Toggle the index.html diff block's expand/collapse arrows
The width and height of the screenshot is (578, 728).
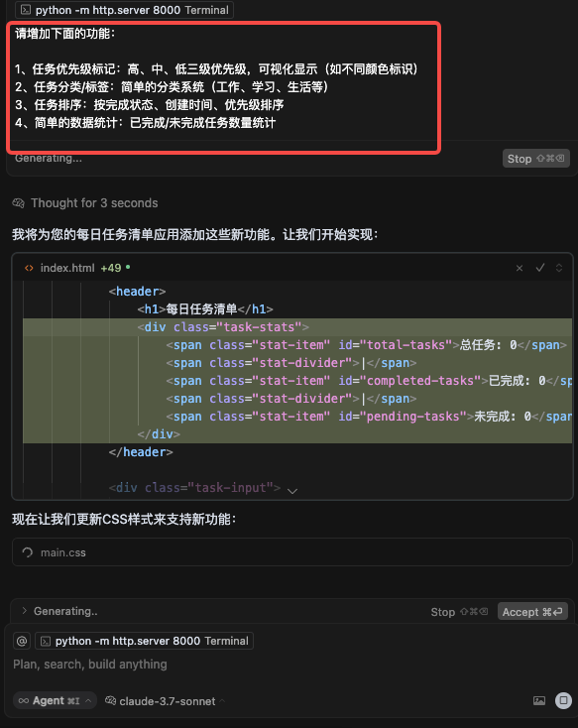coord(559,268)
